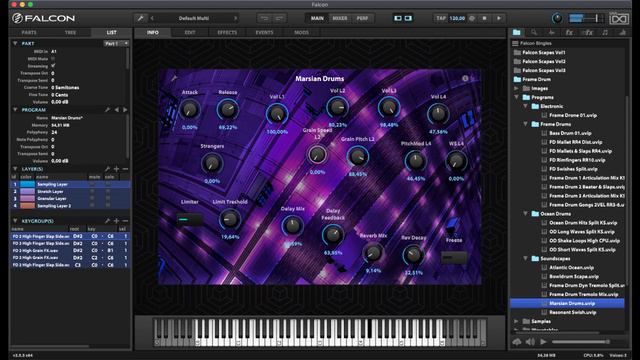
Task: Toggle the MIDI Mute checkbox
Action: point(53,59)
